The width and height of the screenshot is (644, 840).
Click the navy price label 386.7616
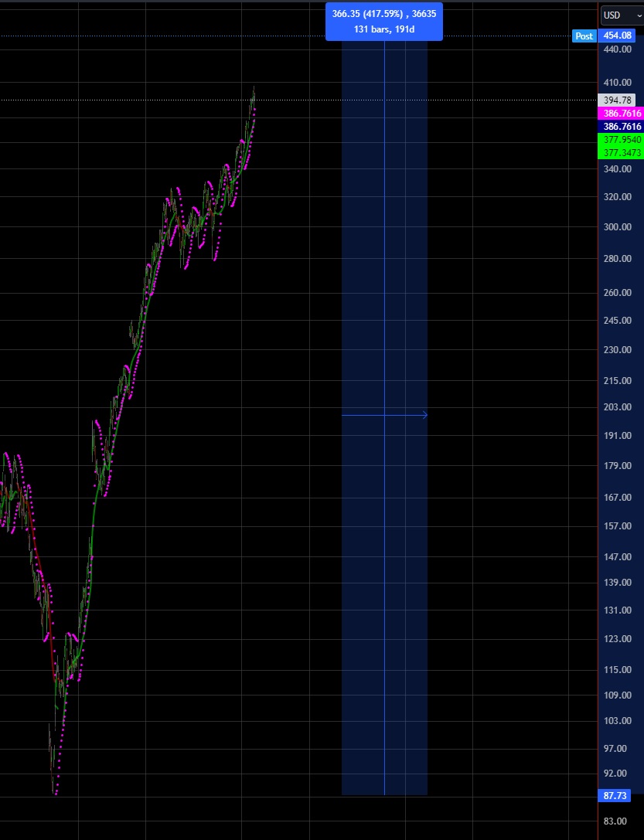click(x=618, y=126)
